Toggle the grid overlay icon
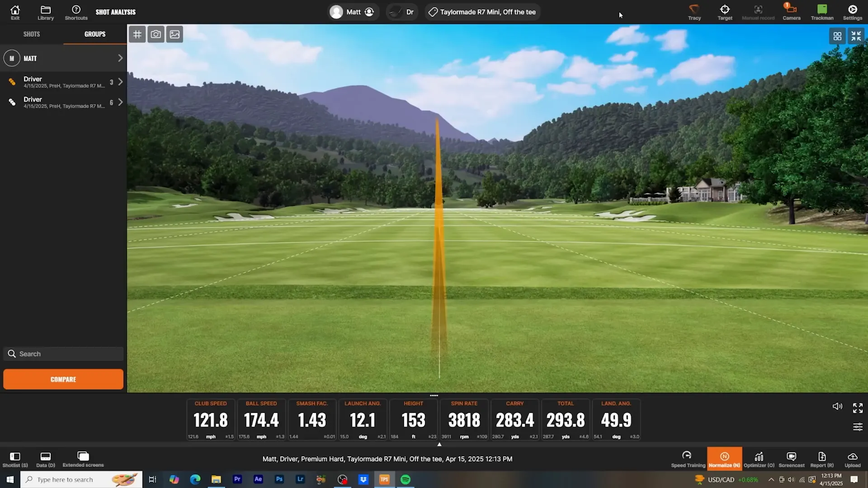This screenshot has width=868, height=488. 137,34
